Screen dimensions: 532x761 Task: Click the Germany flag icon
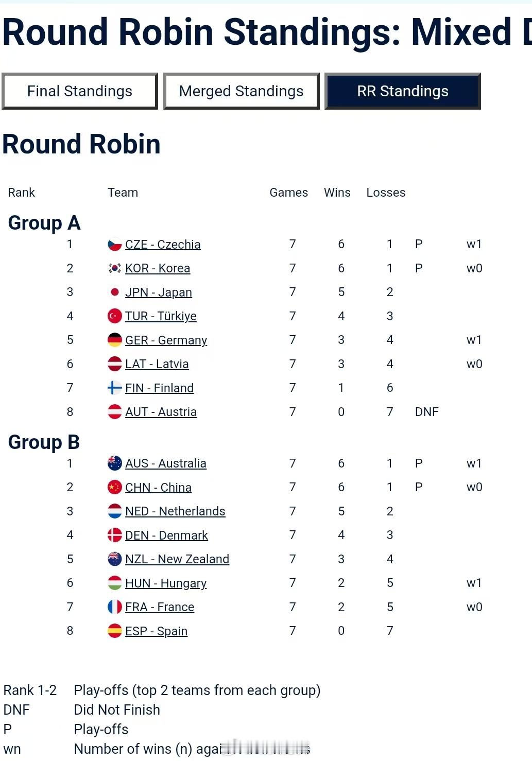tap(114, 340)
